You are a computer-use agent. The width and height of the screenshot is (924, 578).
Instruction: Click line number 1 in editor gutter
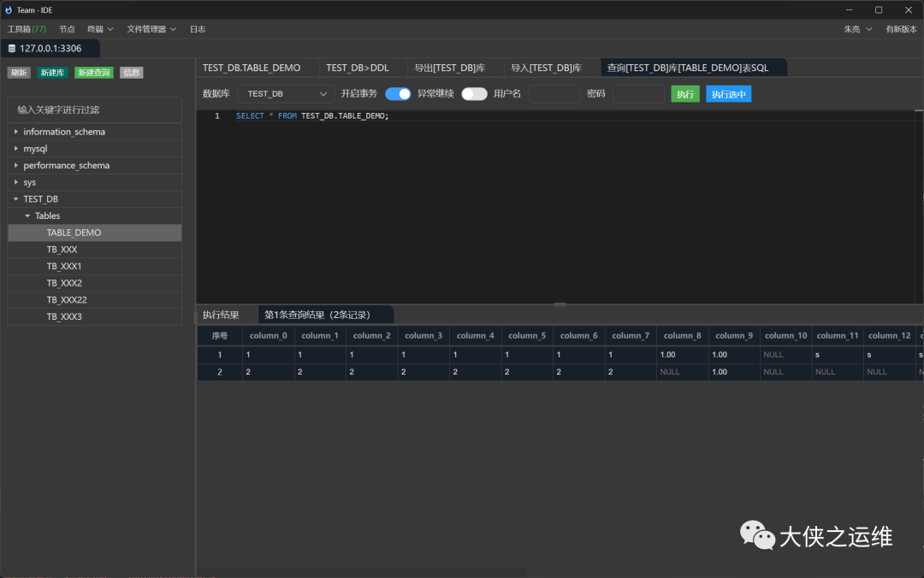216,116
